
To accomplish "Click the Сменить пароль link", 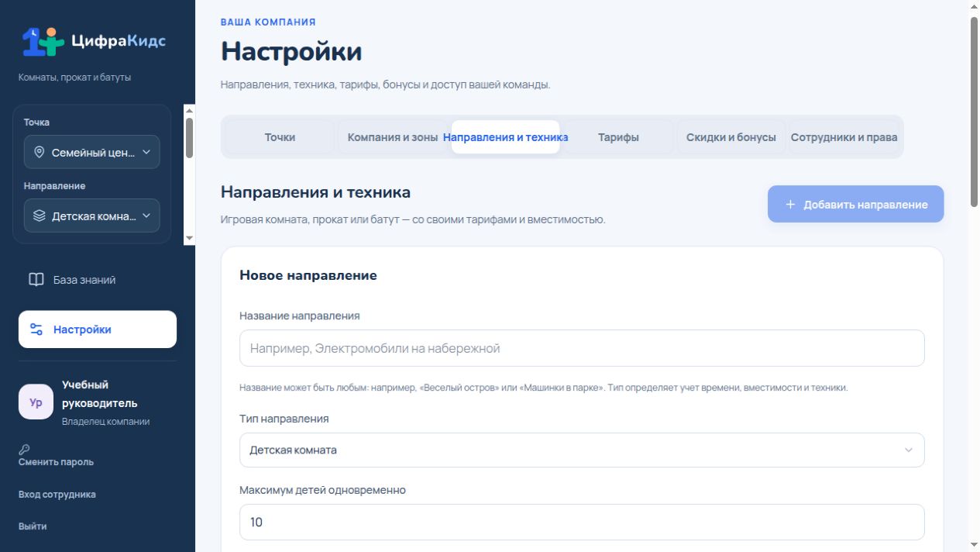I will tap(56, 462).
